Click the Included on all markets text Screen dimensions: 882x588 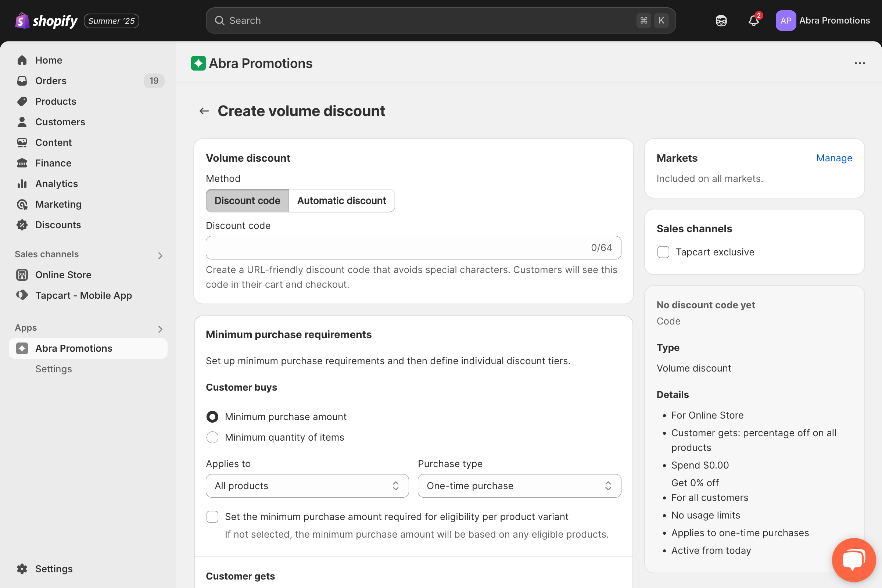click(710, 179)
